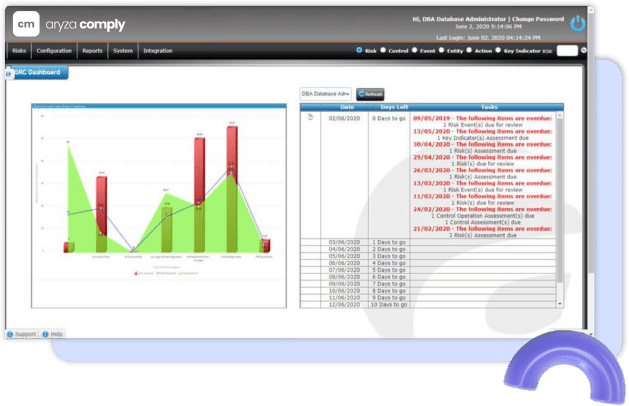
Task: Select the Entity radio button
Action: 441,50
